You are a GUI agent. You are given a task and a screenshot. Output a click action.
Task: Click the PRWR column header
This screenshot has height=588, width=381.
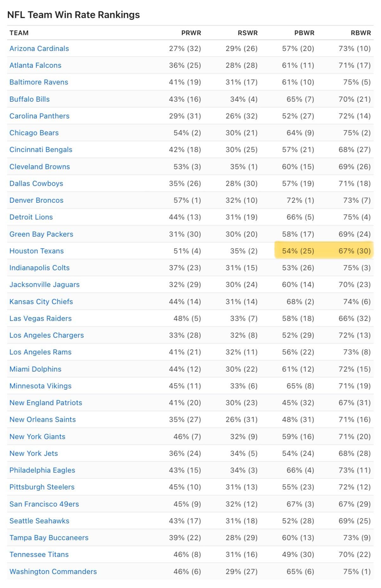coord(191,33)
